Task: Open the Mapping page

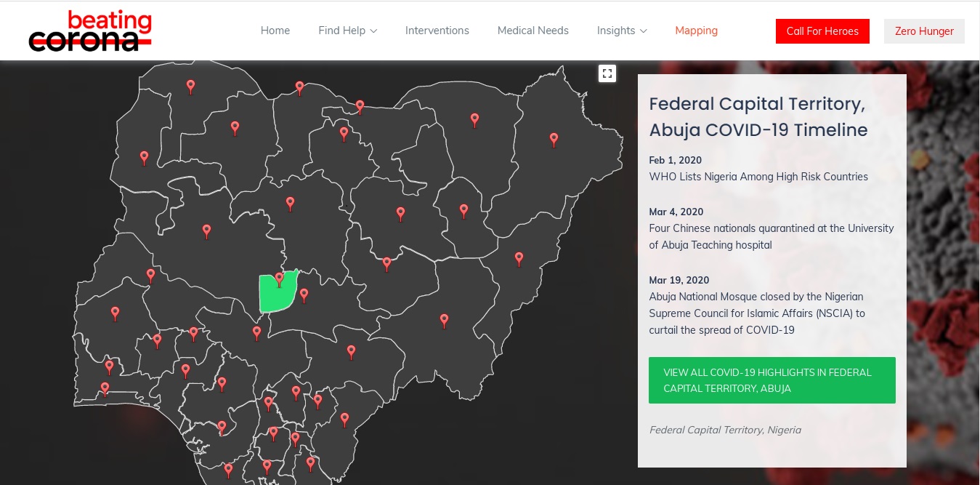Action: click(x=697, y=31)
